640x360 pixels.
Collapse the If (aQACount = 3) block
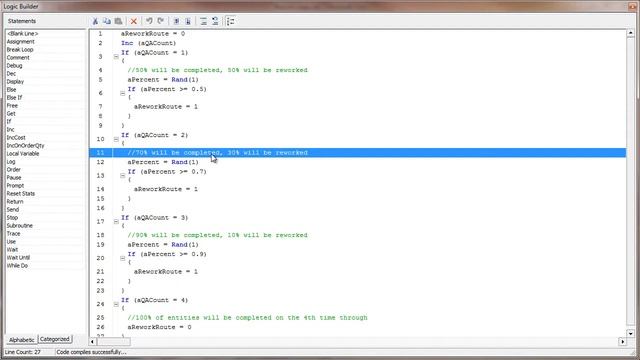pyautogui.click(x=116, y=222)
